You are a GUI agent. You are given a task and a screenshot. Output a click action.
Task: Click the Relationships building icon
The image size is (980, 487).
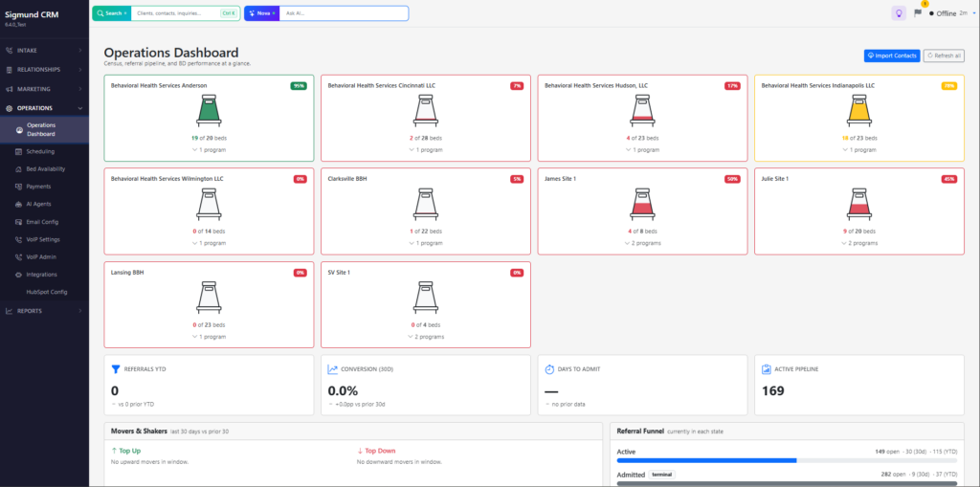coord(9,70)
